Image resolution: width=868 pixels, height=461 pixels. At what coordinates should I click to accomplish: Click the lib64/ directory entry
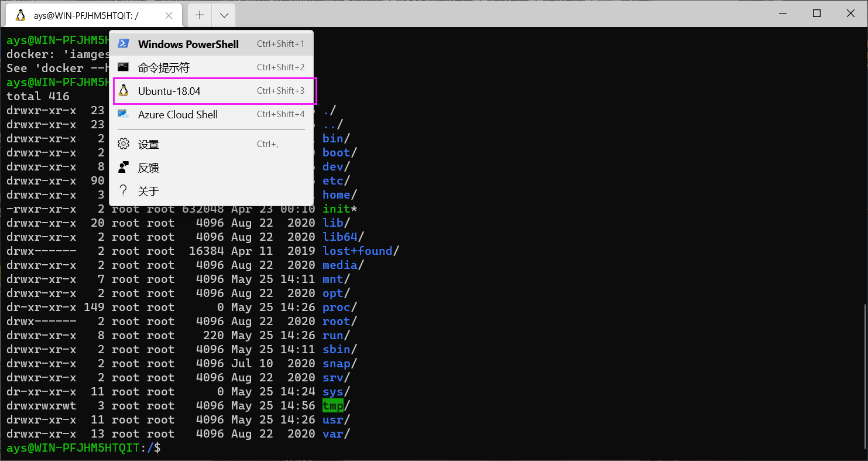tap(344, 237)
